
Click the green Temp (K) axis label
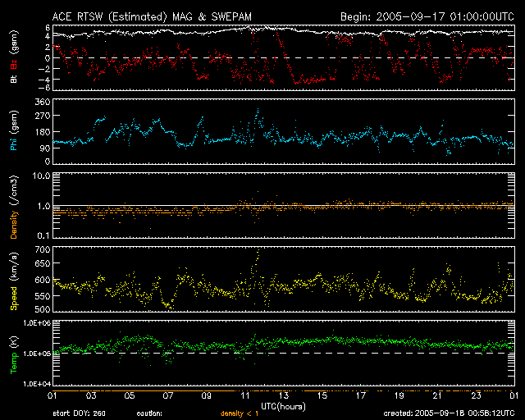[16, 354]
